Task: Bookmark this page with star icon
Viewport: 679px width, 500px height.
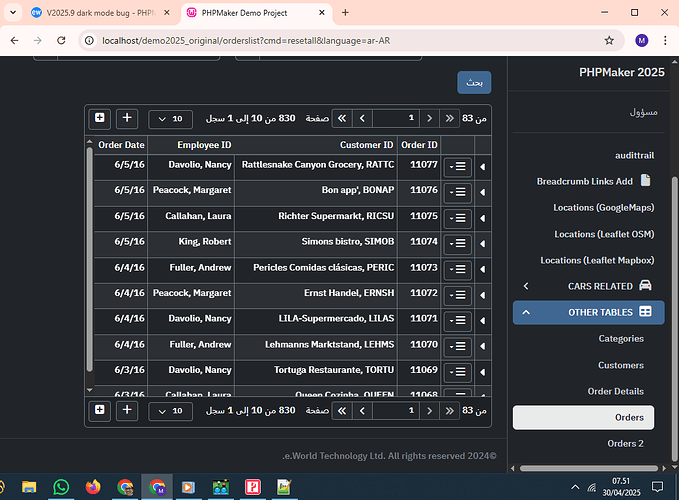Action: (609, 40)
